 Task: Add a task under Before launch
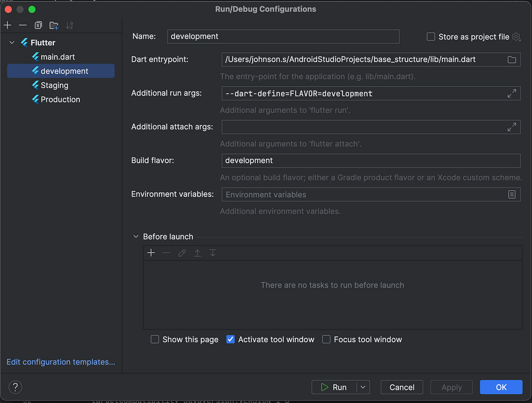[151, 253]
